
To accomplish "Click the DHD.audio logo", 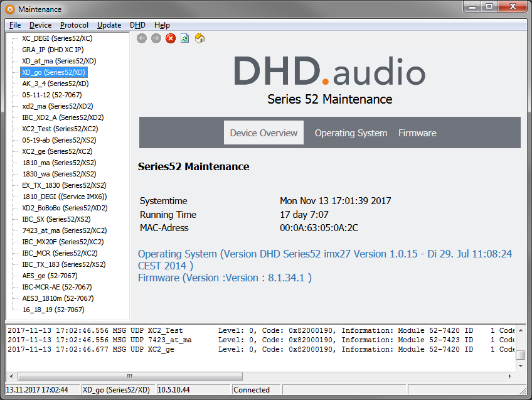I will click(x=329, y=71).
